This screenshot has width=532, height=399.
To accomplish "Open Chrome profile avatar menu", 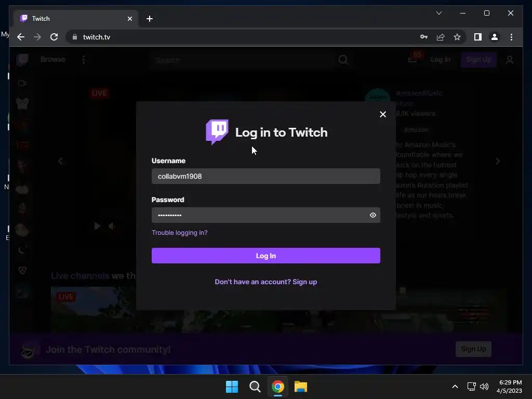I will (x=495, y=37).
